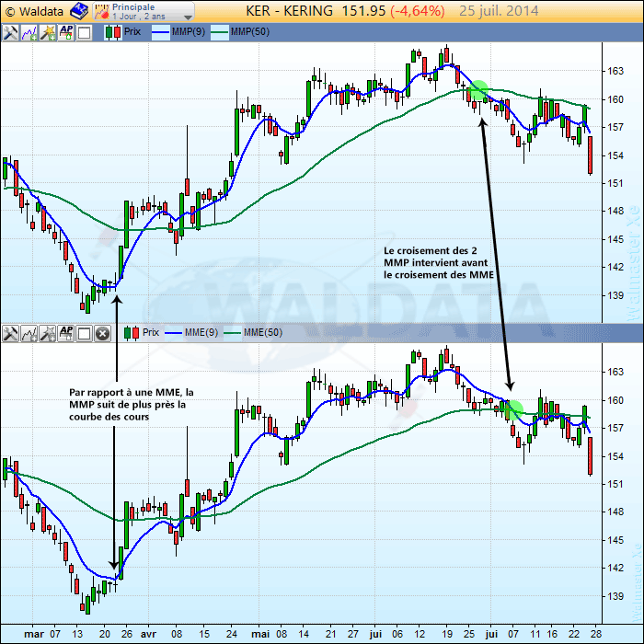
Task: Click the "25" date label on time axis
Action: click(469, 634)
